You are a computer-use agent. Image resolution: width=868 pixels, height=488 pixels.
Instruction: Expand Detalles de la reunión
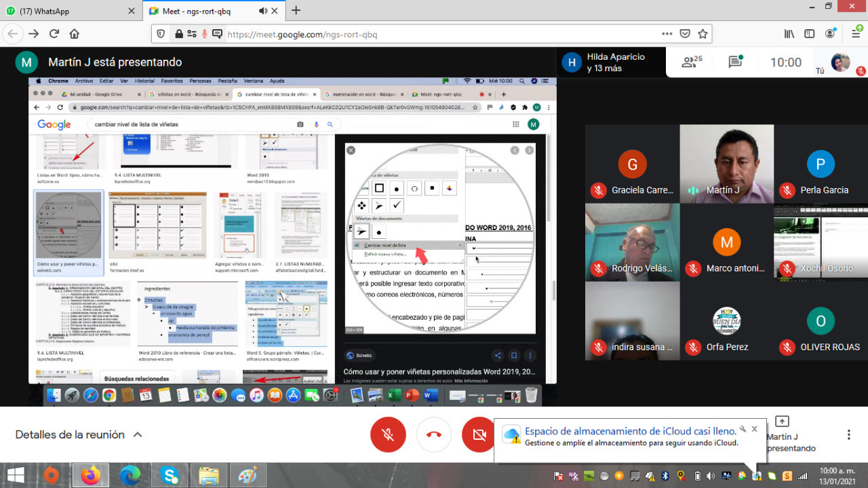click(79, 434)
